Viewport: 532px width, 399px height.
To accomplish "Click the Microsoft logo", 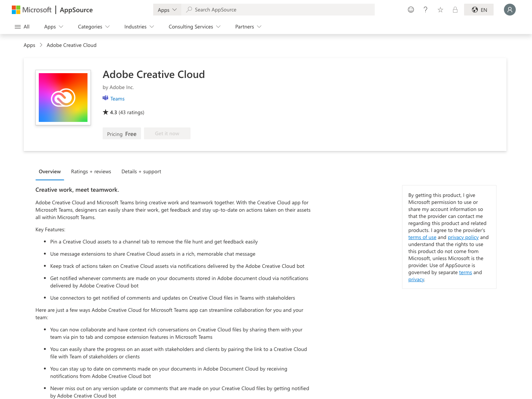I will 31,10.
